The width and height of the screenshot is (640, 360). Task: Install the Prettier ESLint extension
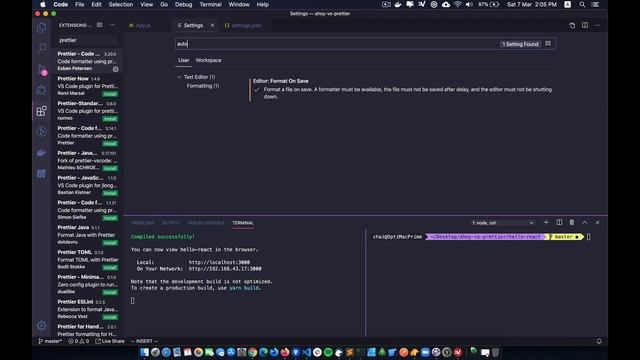click(x=110, y=317)
